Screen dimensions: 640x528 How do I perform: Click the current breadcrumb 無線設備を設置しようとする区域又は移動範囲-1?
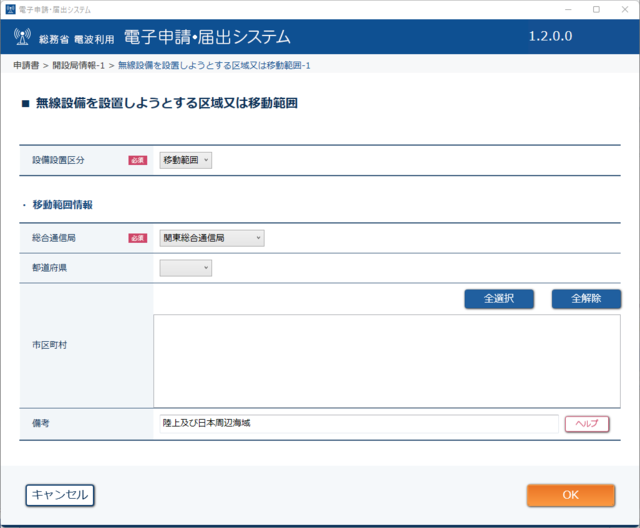click(214, 65)
